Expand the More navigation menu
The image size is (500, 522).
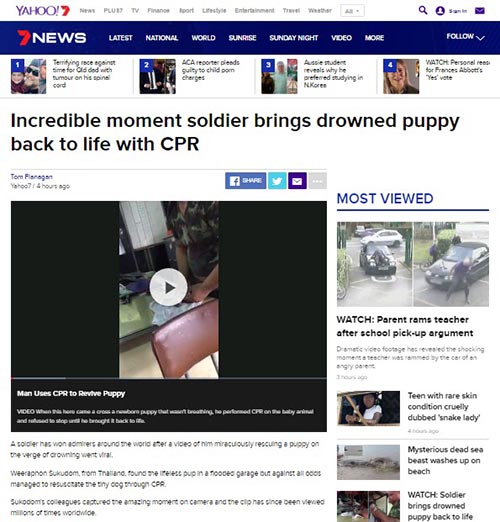(x=374, y=38)
